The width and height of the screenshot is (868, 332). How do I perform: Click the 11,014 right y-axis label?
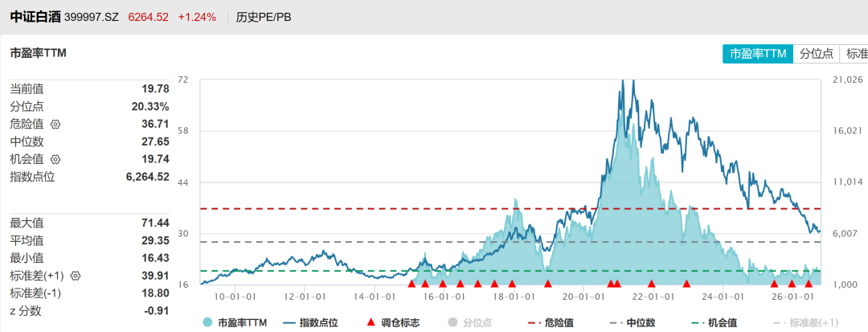pos(847,182)
